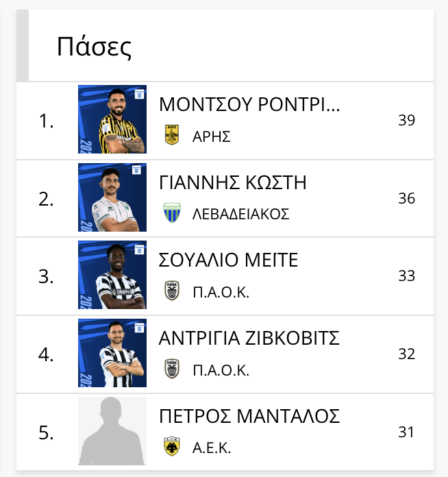
Task: Open ΑΝΤΡΙΓΙΑ ΖΙΒΚΟΒΙΤΣ player page
Action: 249,339
